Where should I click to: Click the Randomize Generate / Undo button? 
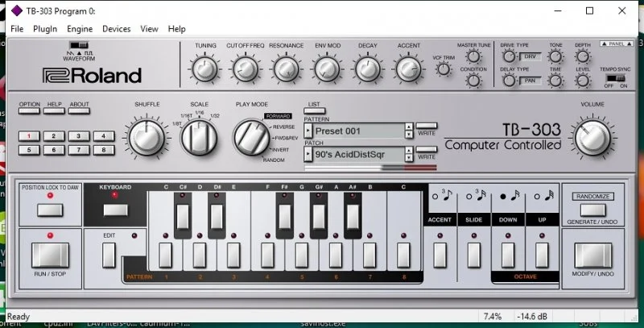click(592, 210)
